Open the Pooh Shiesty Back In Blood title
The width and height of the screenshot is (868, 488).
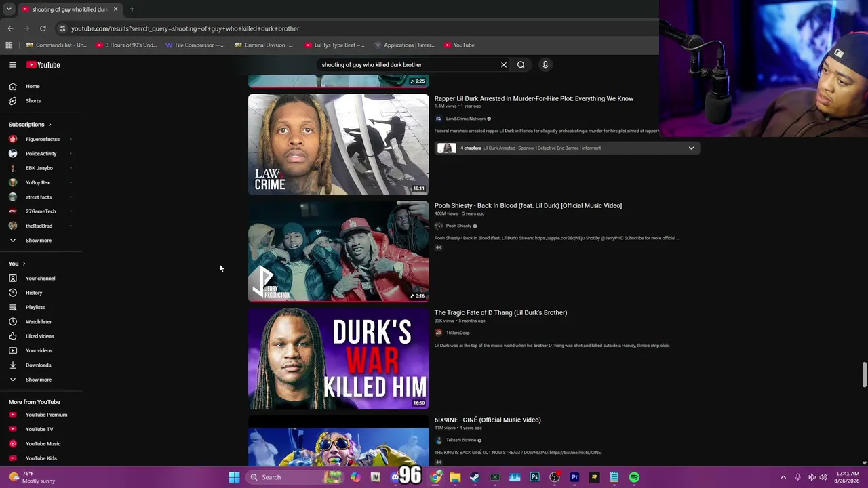tap(528, 206)
